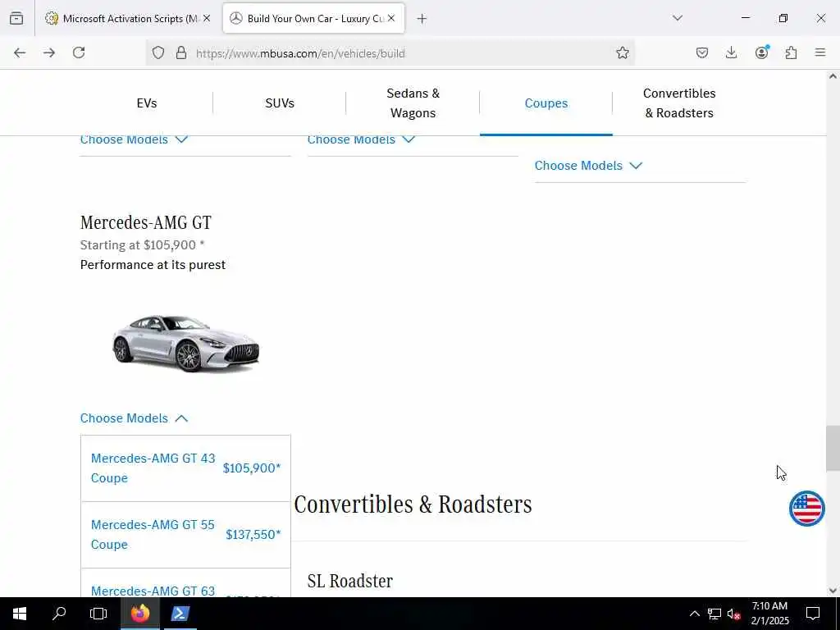Open the clock showing 7:10 AM
The image size is (840, 630).
click(x=769, y=614)
